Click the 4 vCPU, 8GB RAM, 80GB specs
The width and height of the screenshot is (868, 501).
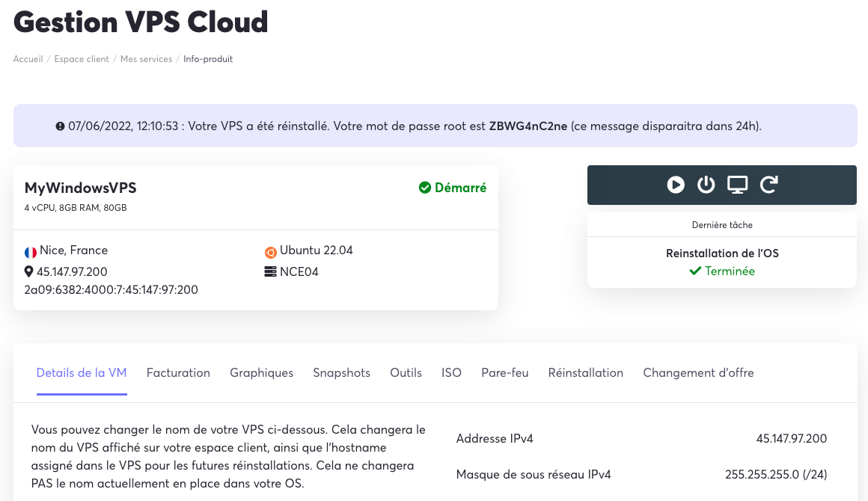pyautogui.click(x=76, y=208)
